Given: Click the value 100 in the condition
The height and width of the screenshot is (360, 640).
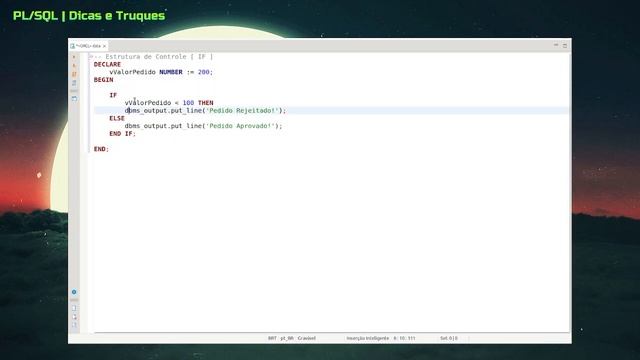Looking at the screenshot, I should (188, 103).
